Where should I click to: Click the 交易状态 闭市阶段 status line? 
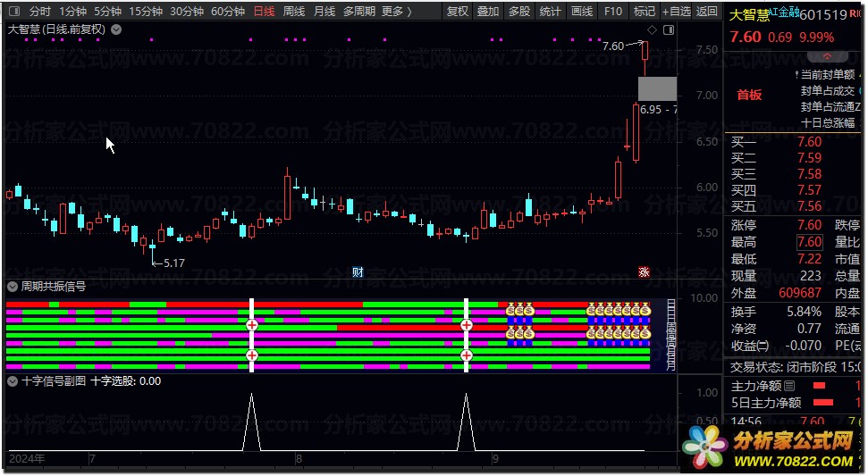click(x=795, y=367)
